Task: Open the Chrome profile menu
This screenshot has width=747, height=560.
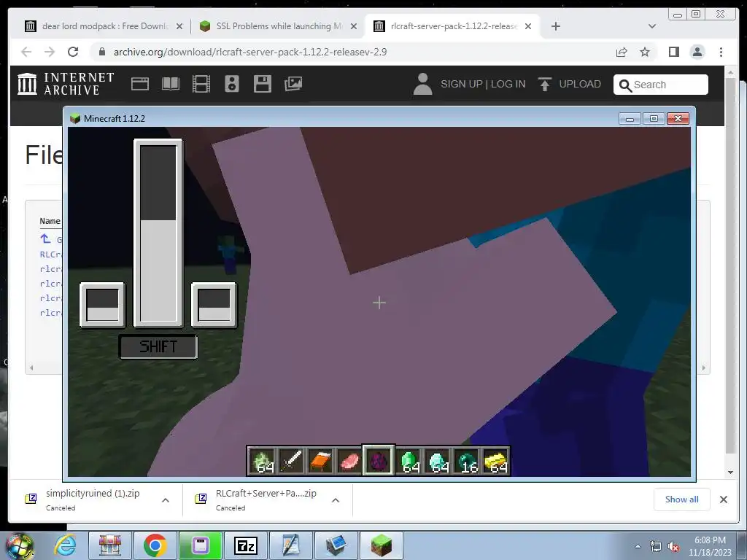Action: (697, 52)
